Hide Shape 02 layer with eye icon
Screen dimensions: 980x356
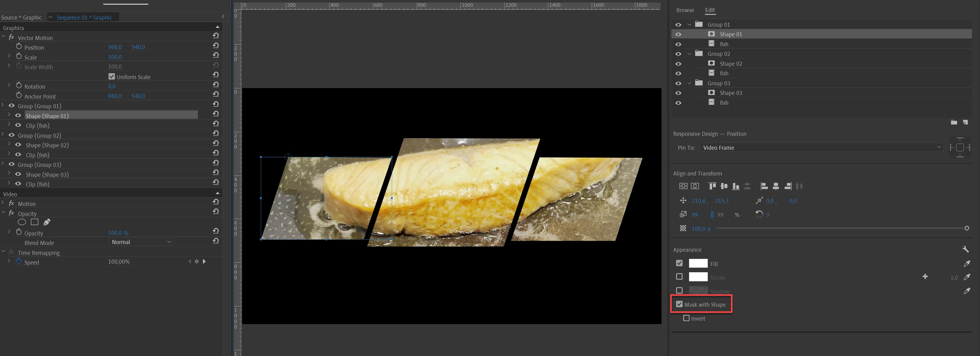678,64
